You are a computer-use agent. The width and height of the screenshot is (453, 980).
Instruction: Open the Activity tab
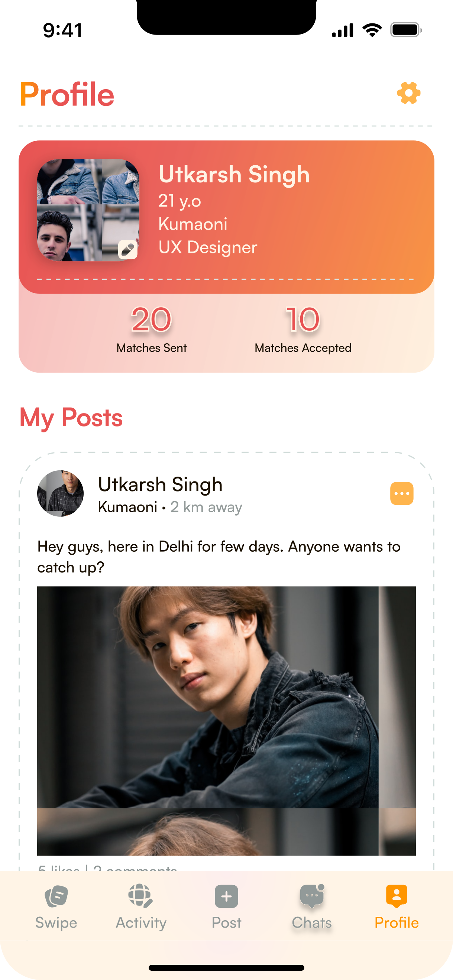[x=141, y=907]
